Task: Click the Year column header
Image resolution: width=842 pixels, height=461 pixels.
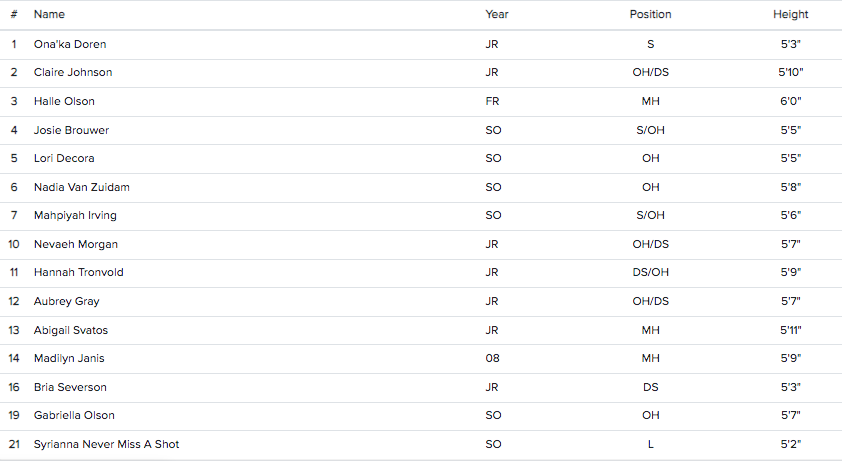Action: click(497, 15)
